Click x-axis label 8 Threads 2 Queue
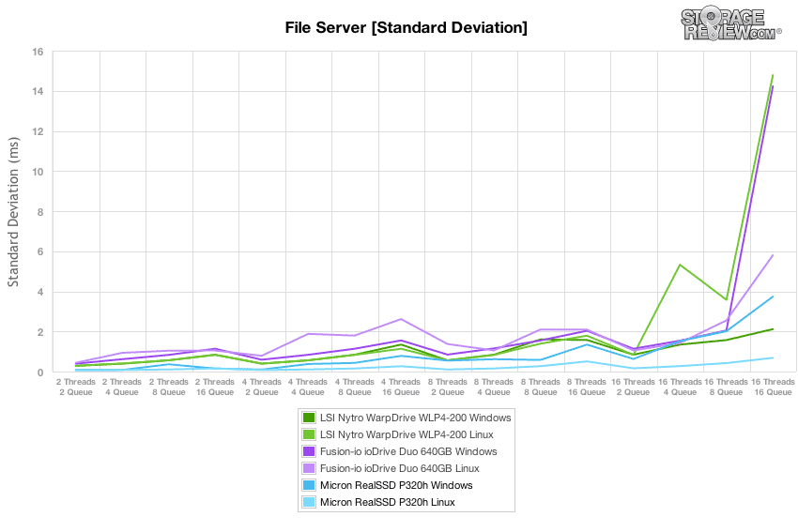 (447, 388)
